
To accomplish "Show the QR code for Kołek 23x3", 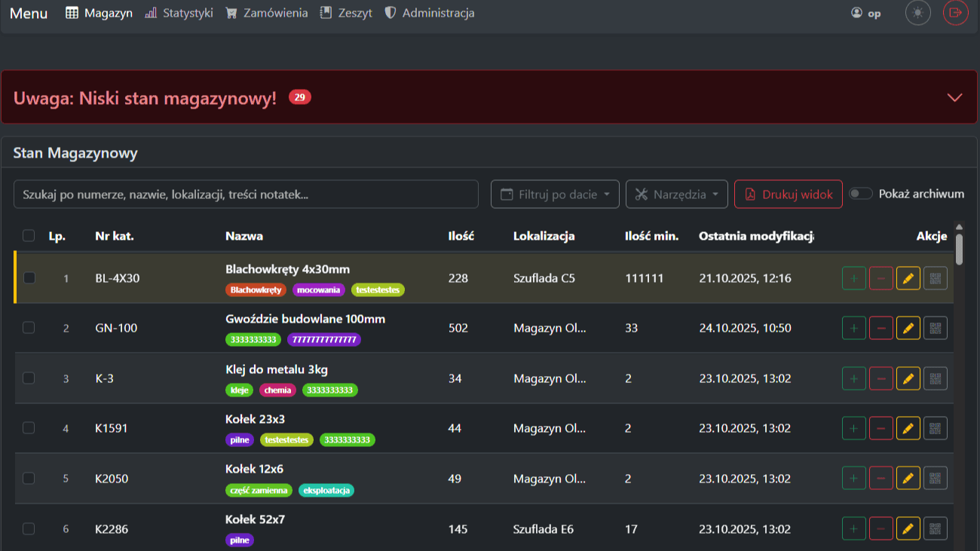I will point(935,428).
